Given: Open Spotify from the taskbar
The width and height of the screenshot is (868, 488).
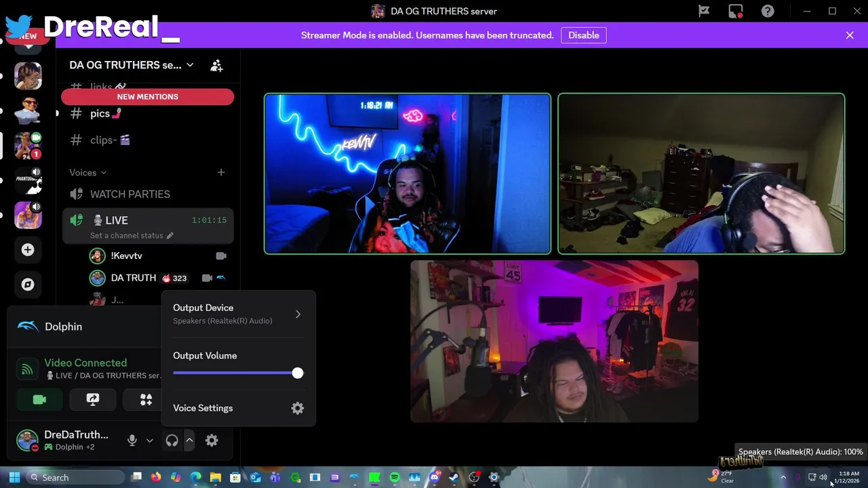Looking at the screenshot, I should point(394,477).
